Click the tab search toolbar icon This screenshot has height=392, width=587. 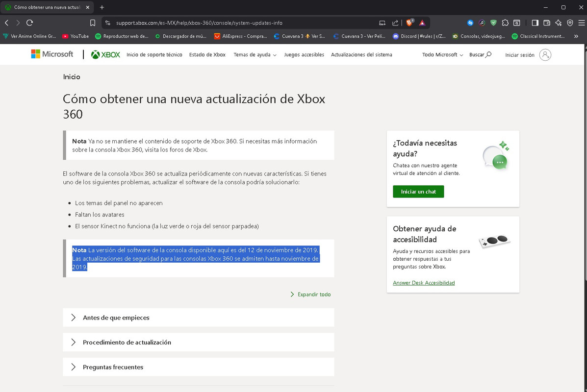click(x=516, y=23)
